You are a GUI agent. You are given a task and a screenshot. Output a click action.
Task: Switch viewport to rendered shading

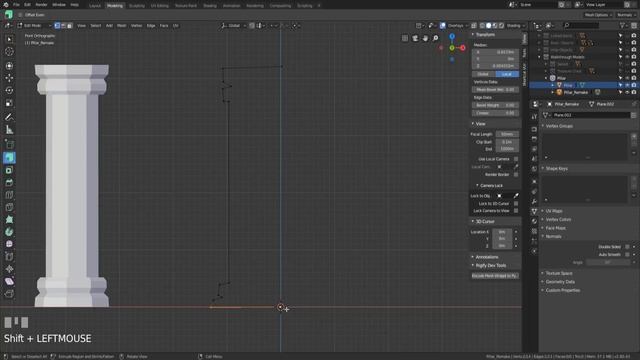[501, 25]
